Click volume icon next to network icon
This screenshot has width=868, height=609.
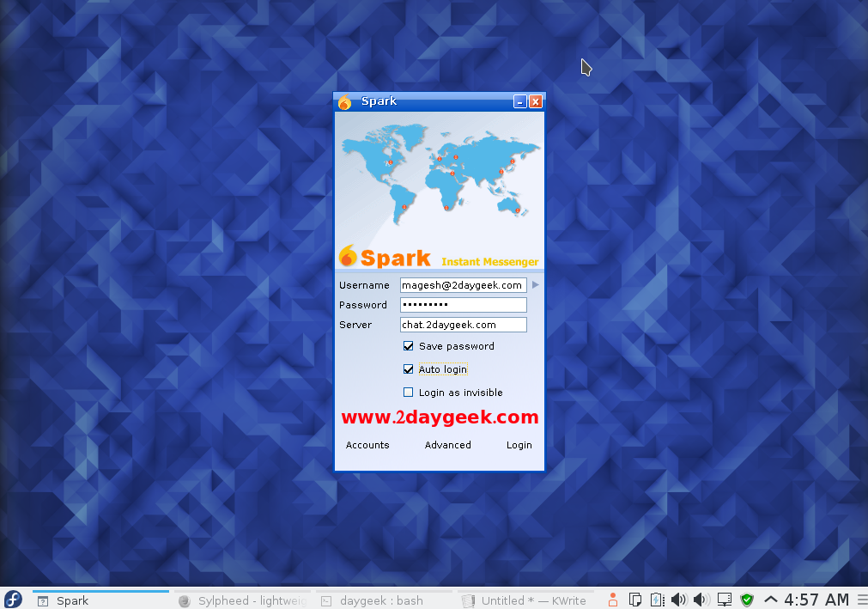click(x=702, y=600)
